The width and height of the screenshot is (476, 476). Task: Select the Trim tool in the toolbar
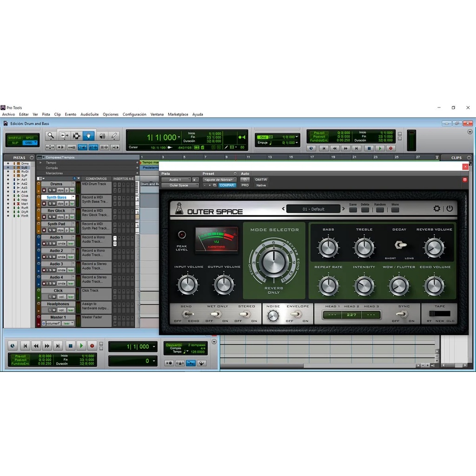(x=64, y=136)
